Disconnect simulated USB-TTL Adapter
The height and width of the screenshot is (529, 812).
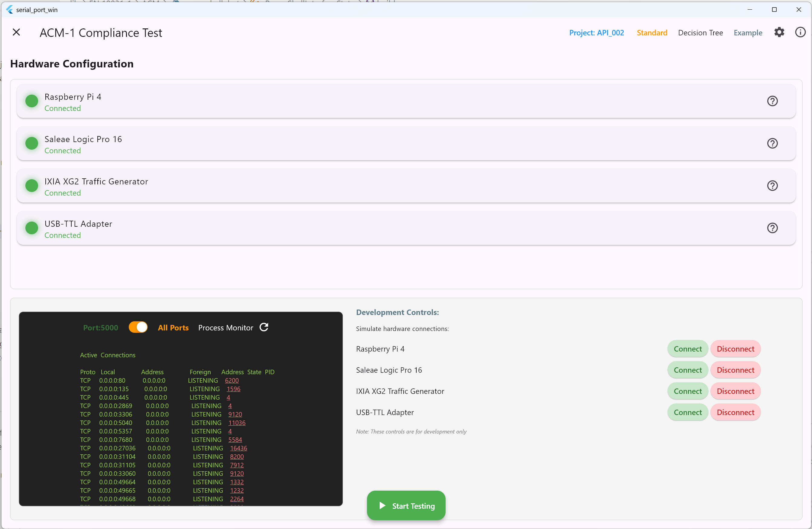(x=735, y=412)
